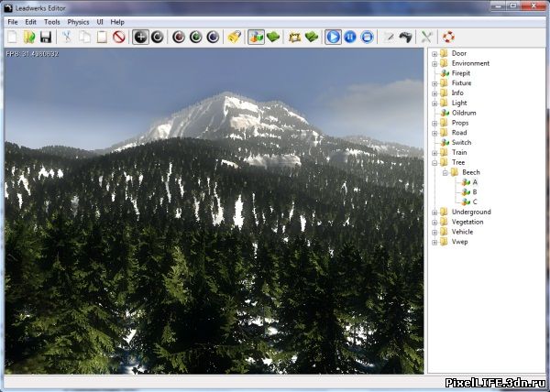The image size is (550, 392).
Task: Expand the Vegetation folder
Action: pos(434,223)
